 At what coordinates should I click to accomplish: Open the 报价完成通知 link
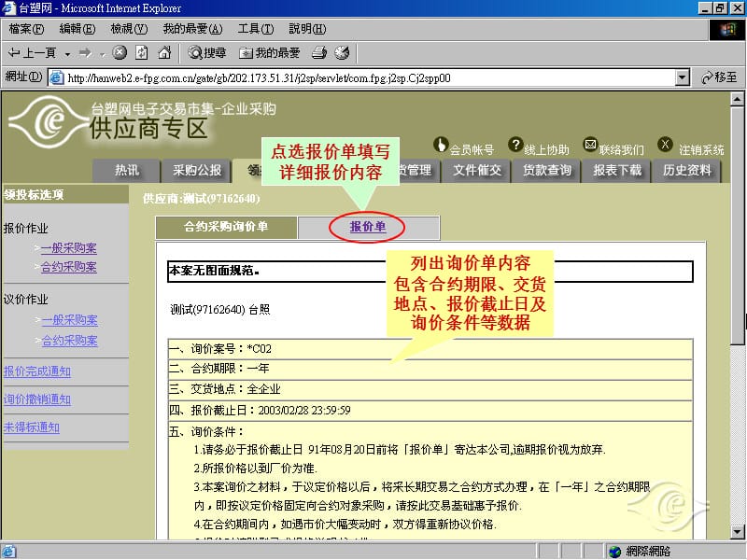pos(37,371)
